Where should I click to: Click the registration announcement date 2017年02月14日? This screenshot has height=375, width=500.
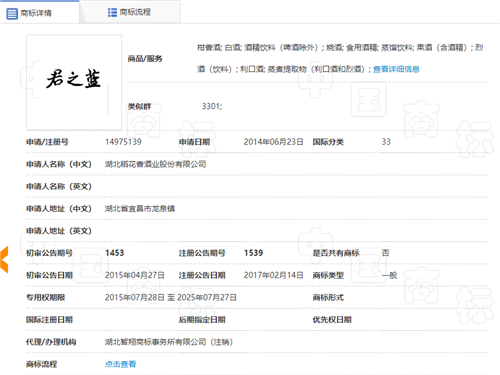click(x=273, y=275)
